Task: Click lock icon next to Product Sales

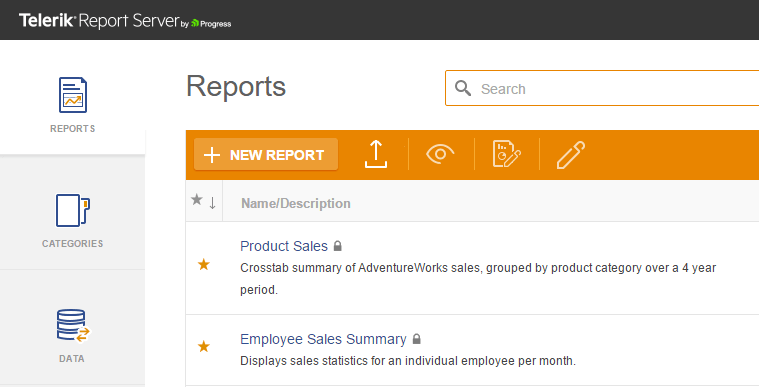Action: point(338,246)
